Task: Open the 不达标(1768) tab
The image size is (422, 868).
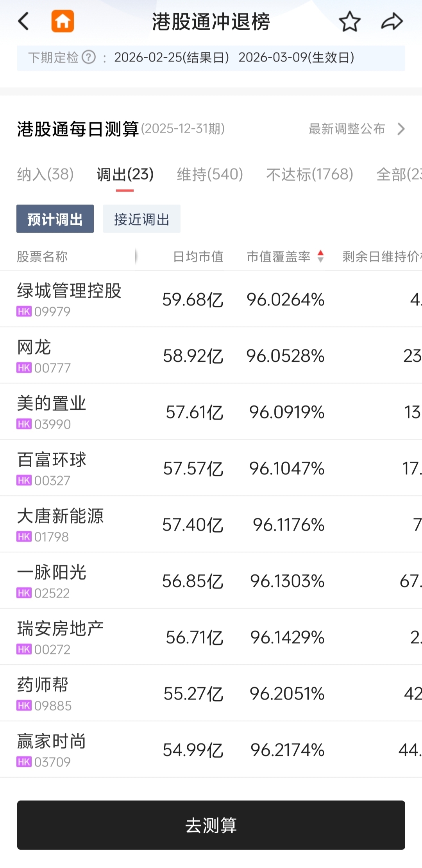Action: 310,174
